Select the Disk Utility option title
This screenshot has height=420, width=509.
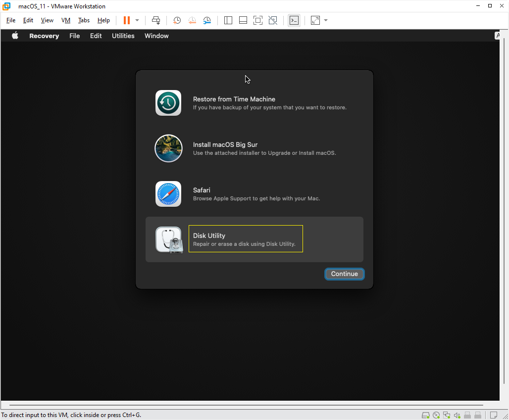209,236
